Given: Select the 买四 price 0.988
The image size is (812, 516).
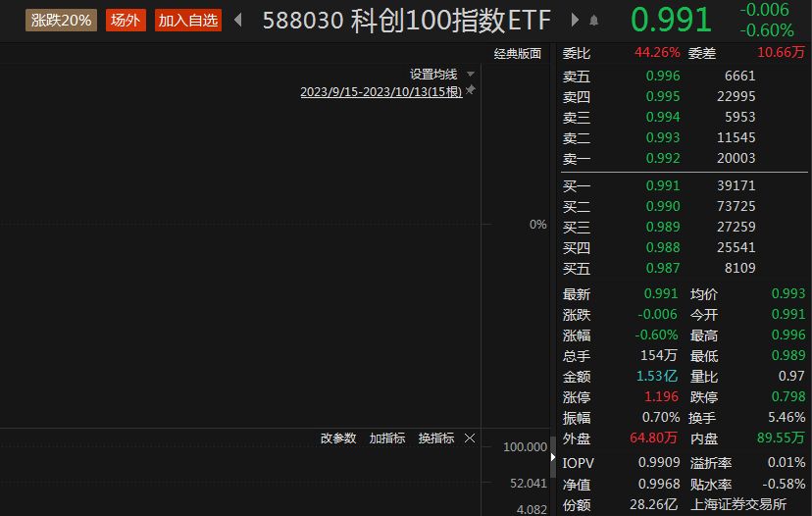Looking at the screenshot, I should [x=663, y=247].
